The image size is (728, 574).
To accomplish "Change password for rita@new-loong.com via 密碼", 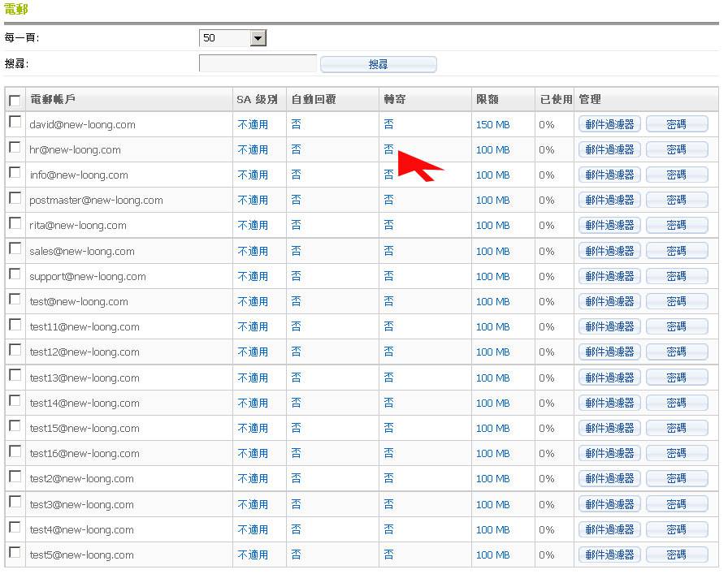I will (x=676, y=226).
